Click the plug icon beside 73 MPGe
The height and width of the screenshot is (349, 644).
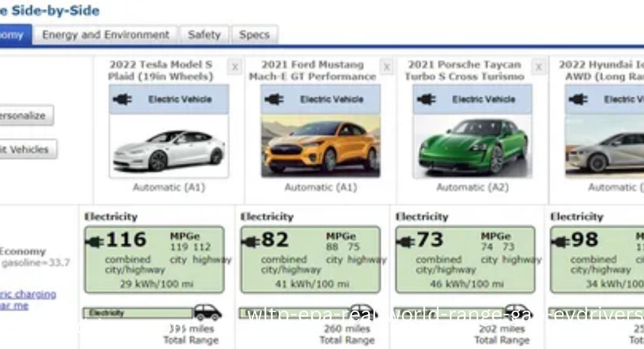(x=406, y=242)
